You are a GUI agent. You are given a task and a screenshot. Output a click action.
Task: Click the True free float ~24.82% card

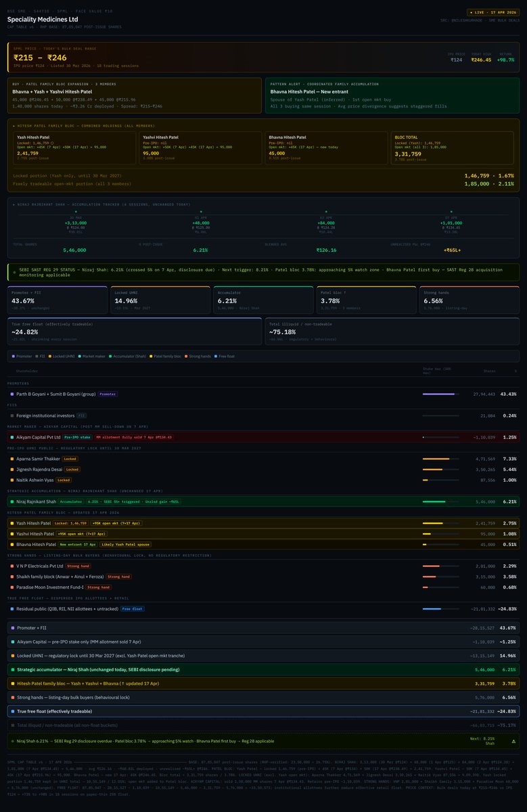(135, 331)
